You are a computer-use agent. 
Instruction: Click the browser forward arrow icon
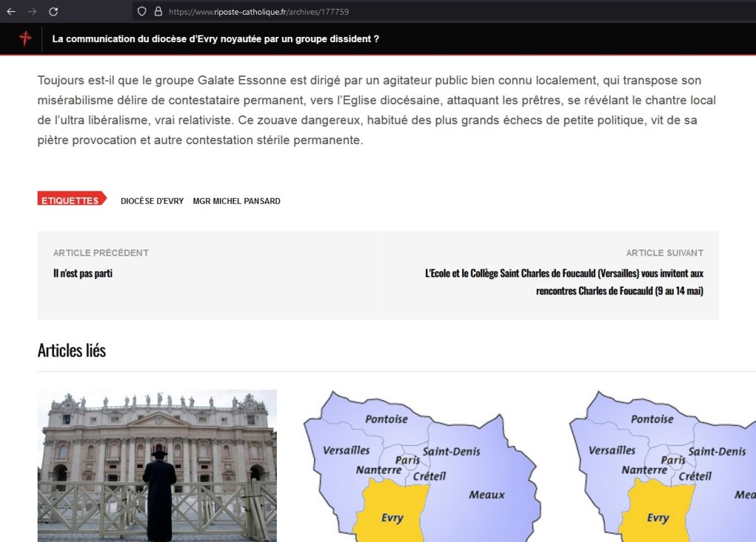click(31, 11)
